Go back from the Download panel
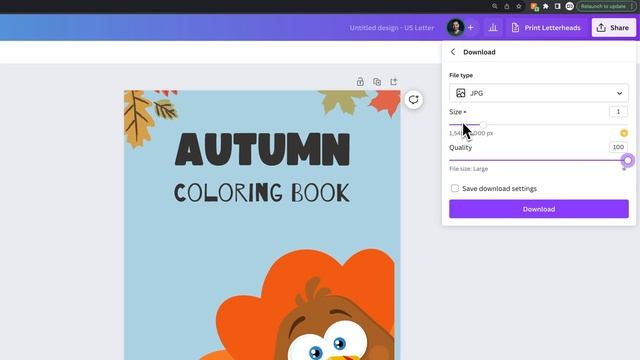 [453, 52]
